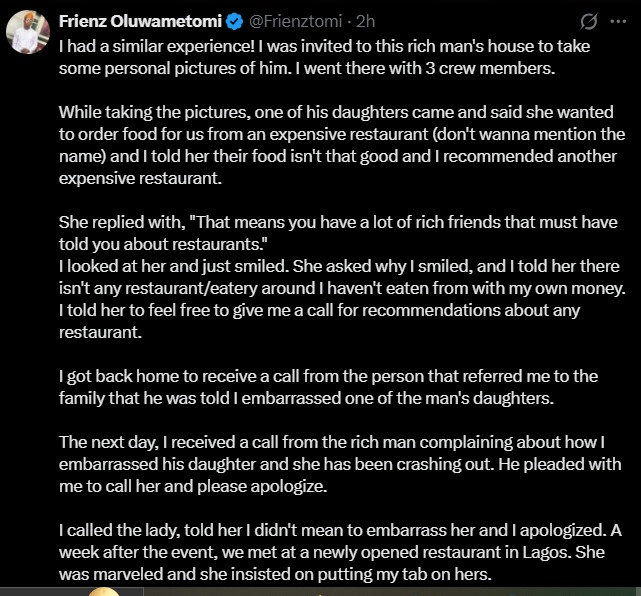Open the post's more options ellipsis
The image size is (641, 596).
[618, 20]
